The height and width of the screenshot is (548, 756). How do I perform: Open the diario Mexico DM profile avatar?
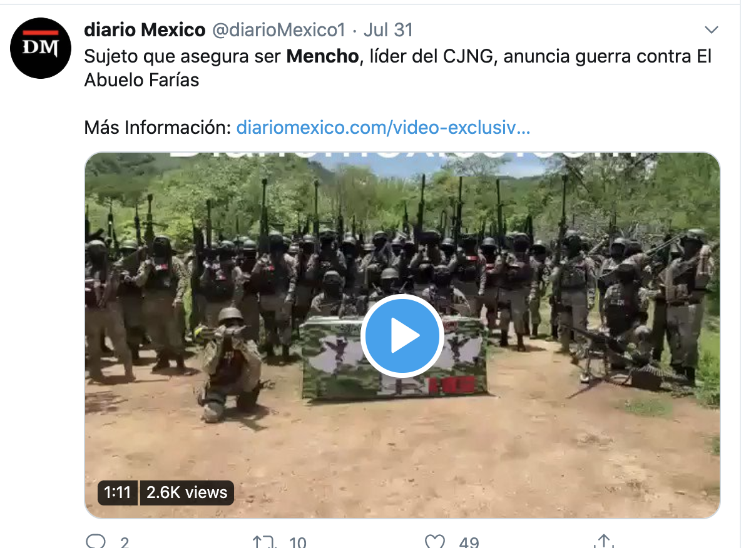coord(41,48)
